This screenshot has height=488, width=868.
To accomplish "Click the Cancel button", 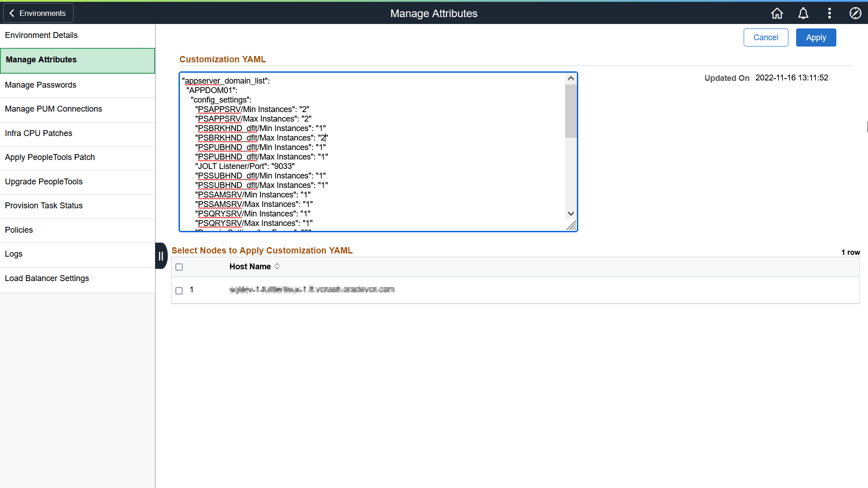I will click(x=765, y=38).
